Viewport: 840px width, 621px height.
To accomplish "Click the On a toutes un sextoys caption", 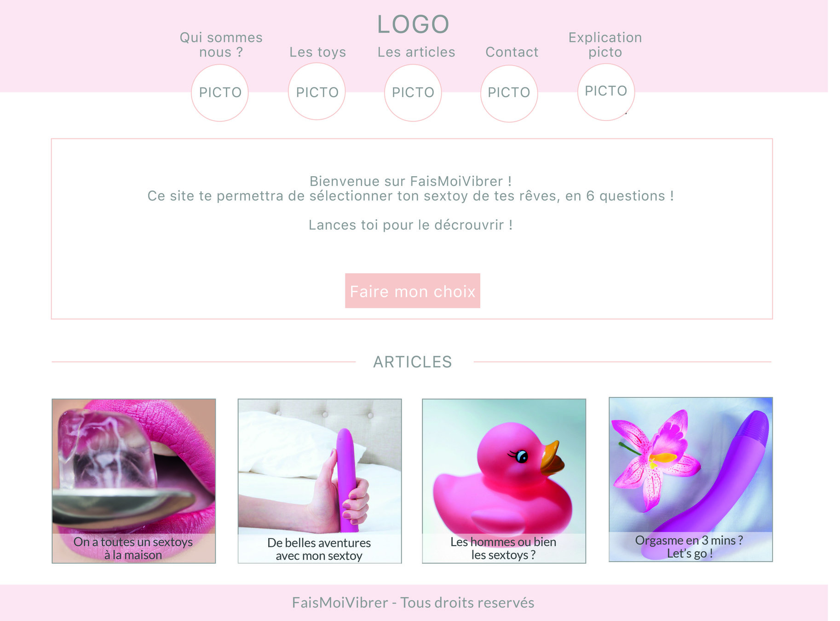I will pos(133,548).
